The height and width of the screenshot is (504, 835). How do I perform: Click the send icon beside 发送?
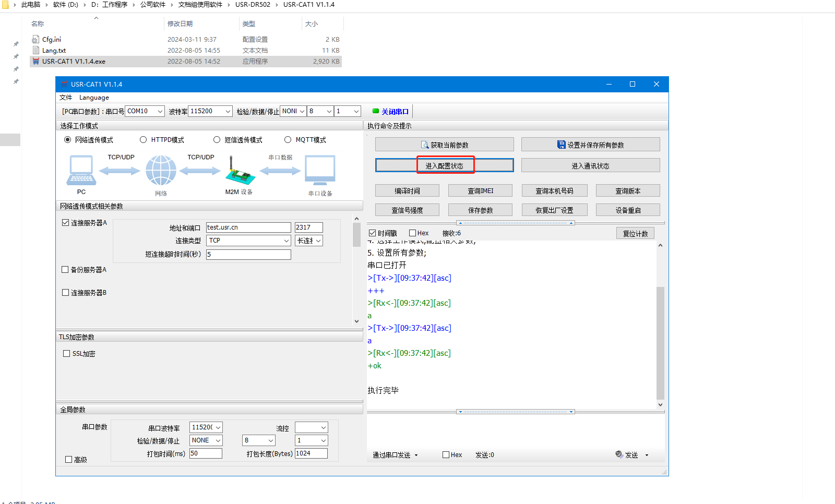(x=618, y=454)
